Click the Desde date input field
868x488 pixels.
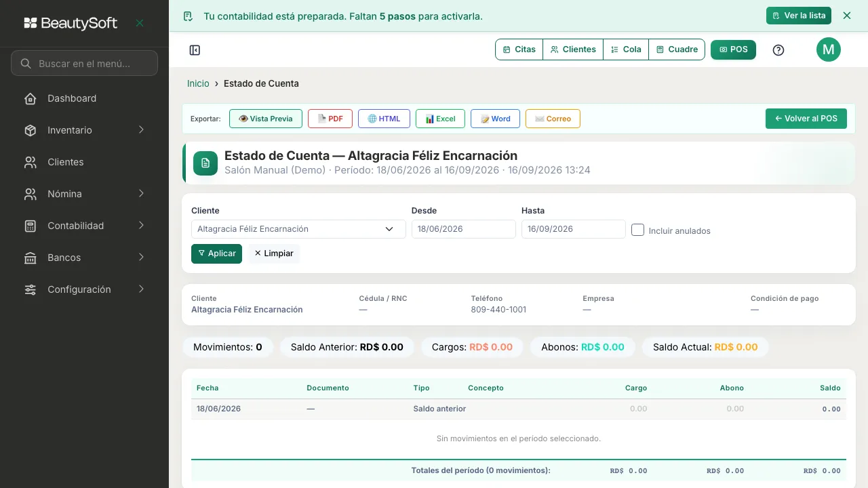464,229
